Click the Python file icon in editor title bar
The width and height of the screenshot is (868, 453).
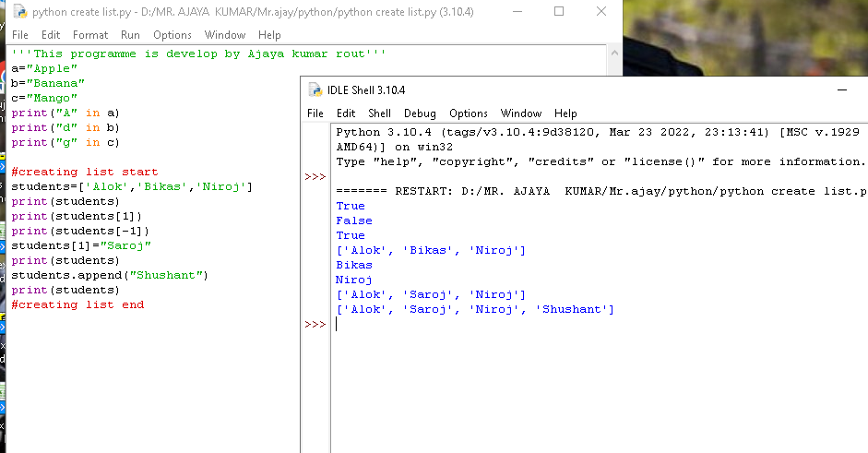click(x=18, y=12)
